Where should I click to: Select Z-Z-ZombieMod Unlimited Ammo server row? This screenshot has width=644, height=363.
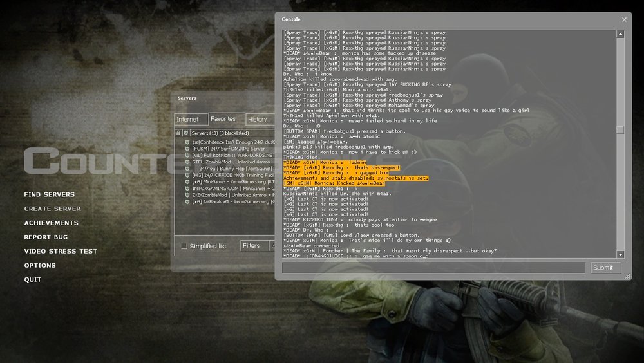[233, 195]
